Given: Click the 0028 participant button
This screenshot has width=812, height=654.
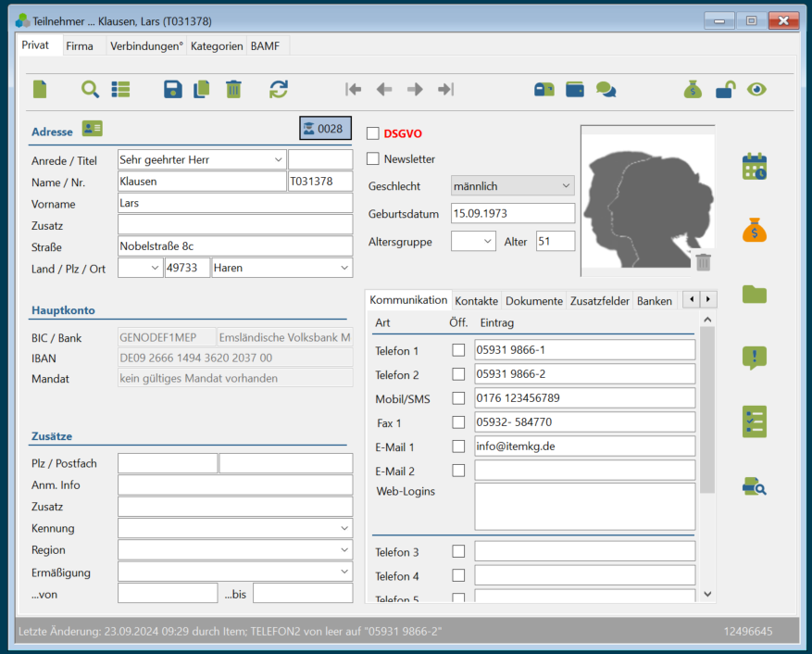Looking at the screenshot, I should pos(325,129).
